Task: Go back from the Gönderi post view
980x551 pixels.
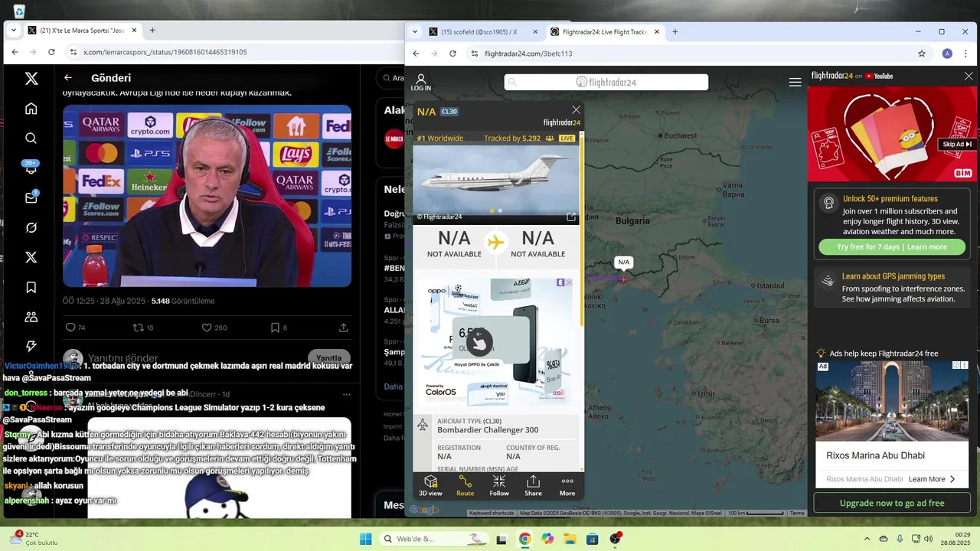Action: pos(68,77)
